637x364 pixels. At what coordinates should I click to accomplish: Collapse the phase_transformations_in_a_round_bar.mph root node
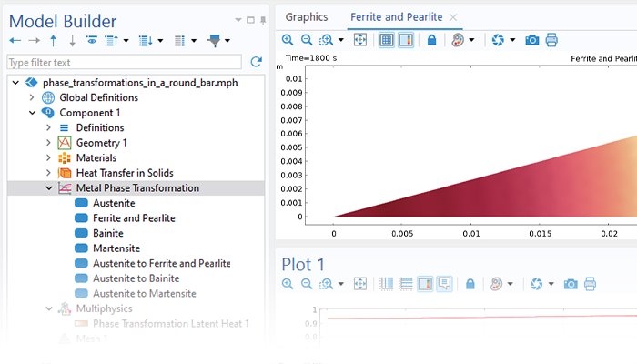click(x=15, y=83)
